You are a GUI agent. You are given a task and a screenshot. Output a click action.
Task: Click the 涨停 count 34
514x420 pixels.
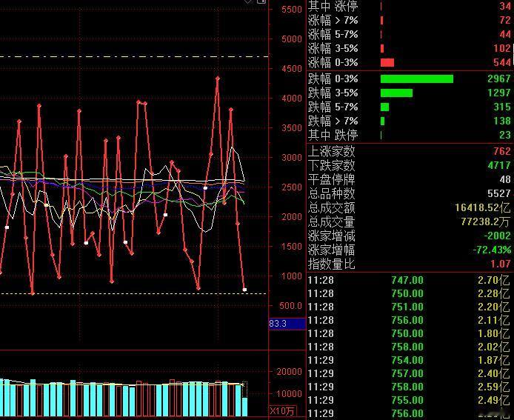tap(505, 6)
